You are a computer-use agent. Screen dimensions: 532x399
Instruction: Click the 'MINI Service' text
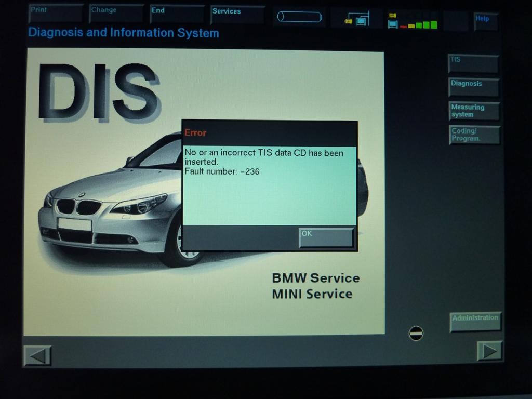[x=312, y=294]
